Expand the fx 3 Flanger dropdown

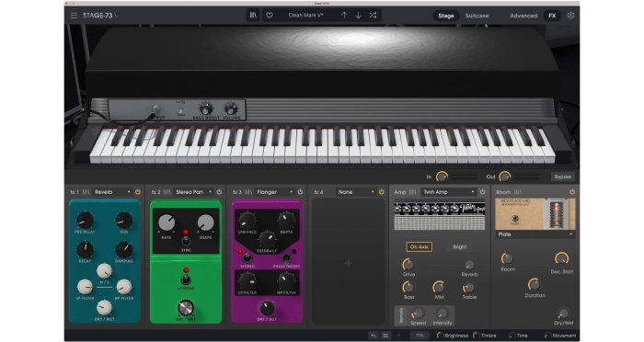pyautogui.click(x=275, y=192)
